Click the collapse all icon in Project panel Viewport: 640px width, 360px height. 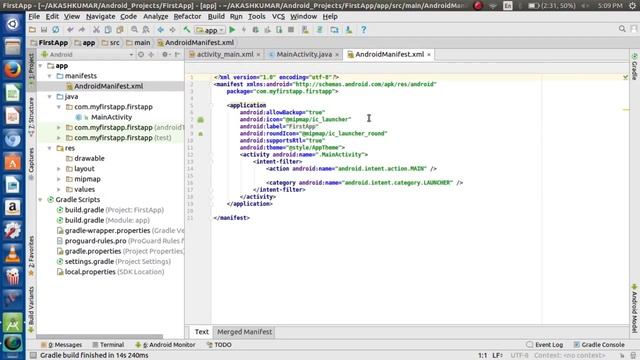pos(151,54)
